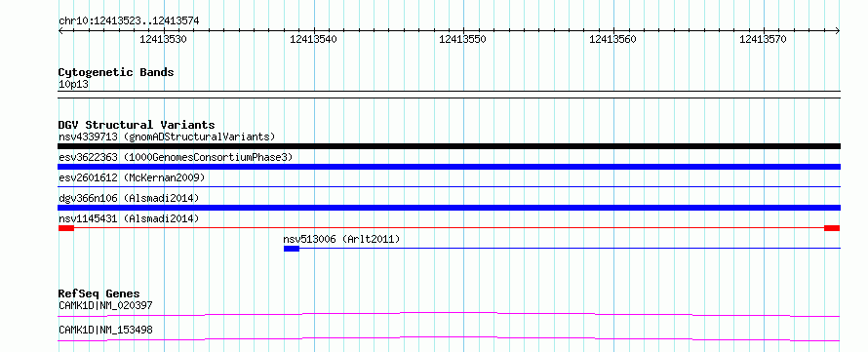Click the nsv4339713 black variant bar
Viewport: 868px width, 352px height.
click(x=449, y=146)
